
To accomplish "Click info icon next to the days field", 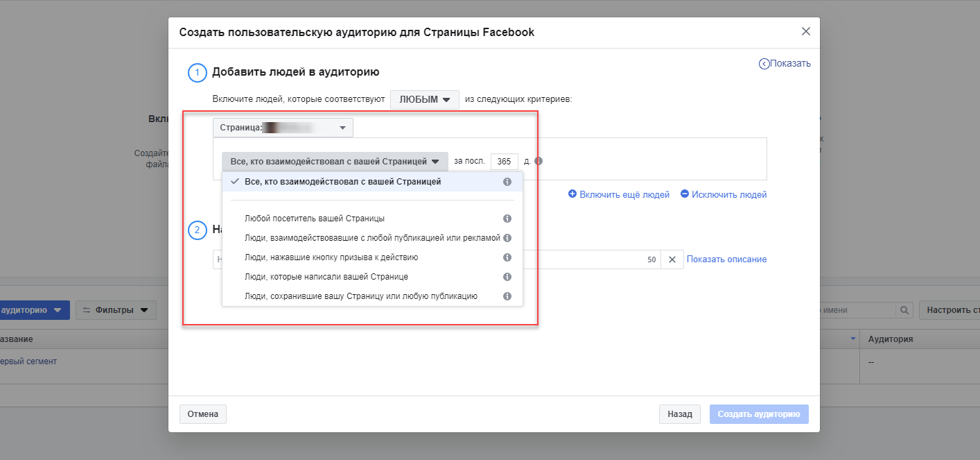I will click(539, 161).
